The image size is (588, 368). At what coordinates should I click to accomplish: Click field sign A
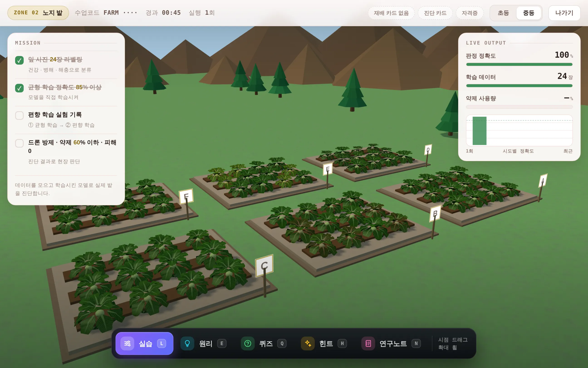pyautogui.click(x=543, y=181)
